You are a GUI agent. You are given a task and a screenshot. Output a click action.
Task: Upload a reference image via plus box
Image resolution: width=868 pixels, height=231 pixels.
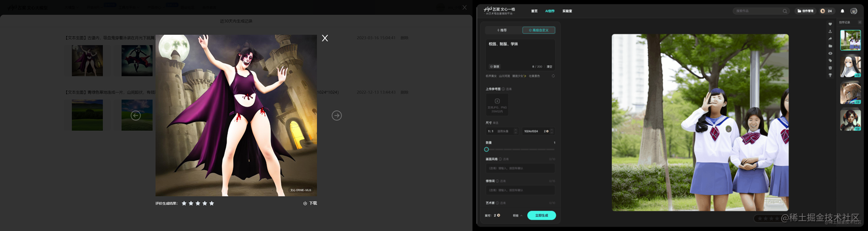click(x=497, y=104)
